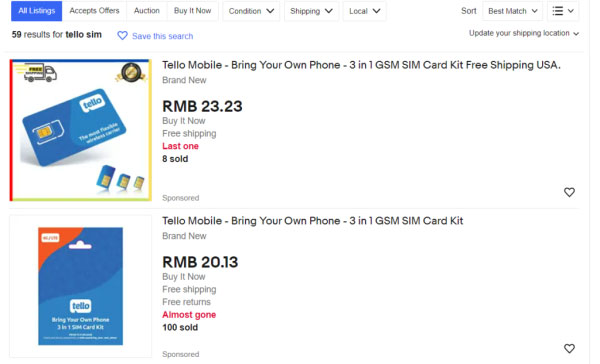Watch the RMB 20.13 Tello listing via heart
This screenshot has width=600, height=364.
[x=569, y=348]
